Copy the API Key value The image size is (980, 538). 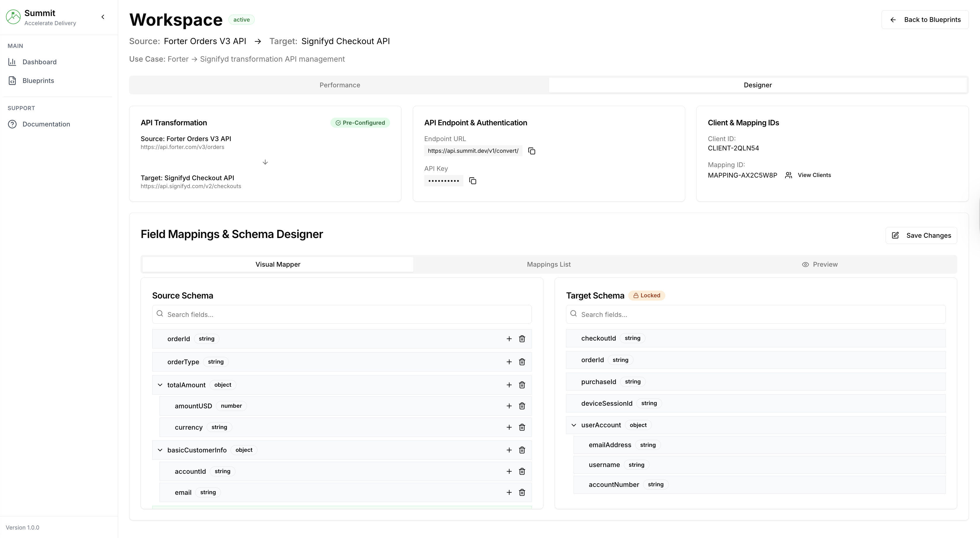(x=472, y=181)
